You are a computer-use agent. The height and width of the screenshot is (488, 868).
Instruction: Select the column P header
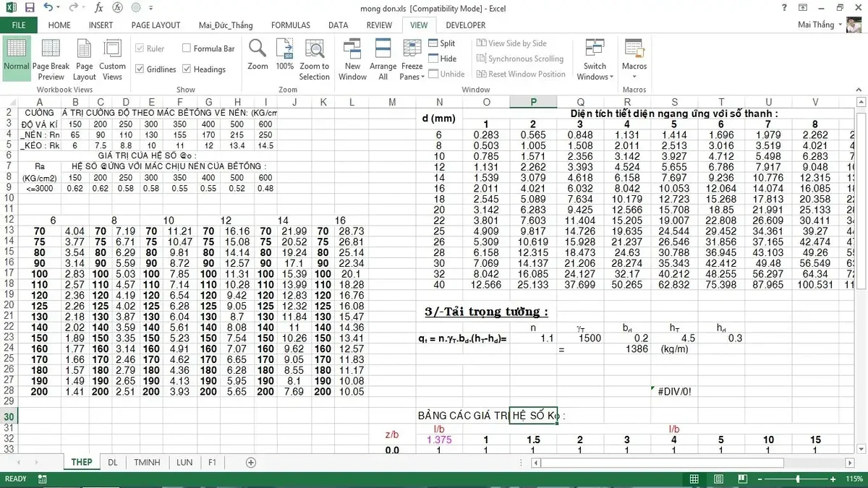533,102
